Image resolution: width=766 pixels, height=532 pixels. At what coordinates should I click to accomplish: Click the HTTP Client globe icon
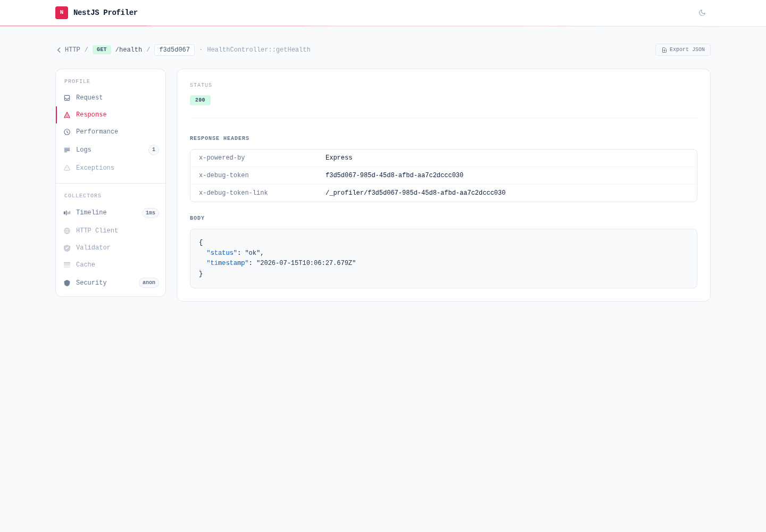click(x=67, y=231)
